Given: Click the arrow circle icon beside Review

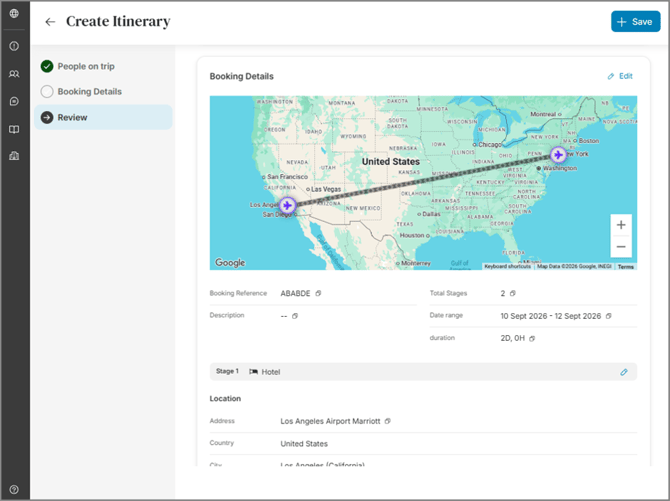Looking at the screenshot, I should (x=47, y=117).
